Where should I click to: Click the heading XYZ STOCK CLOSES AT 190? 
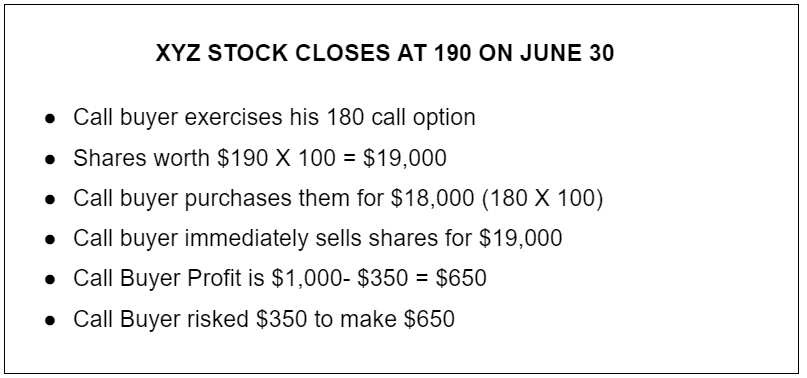coord(384,53)
